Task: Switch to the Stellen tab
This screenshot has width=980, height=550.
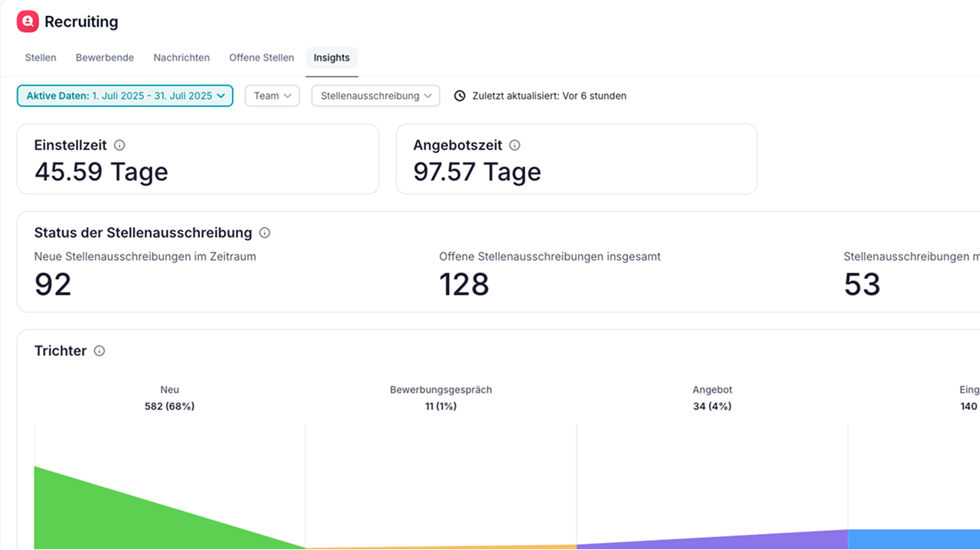Action: pos(41,57)
